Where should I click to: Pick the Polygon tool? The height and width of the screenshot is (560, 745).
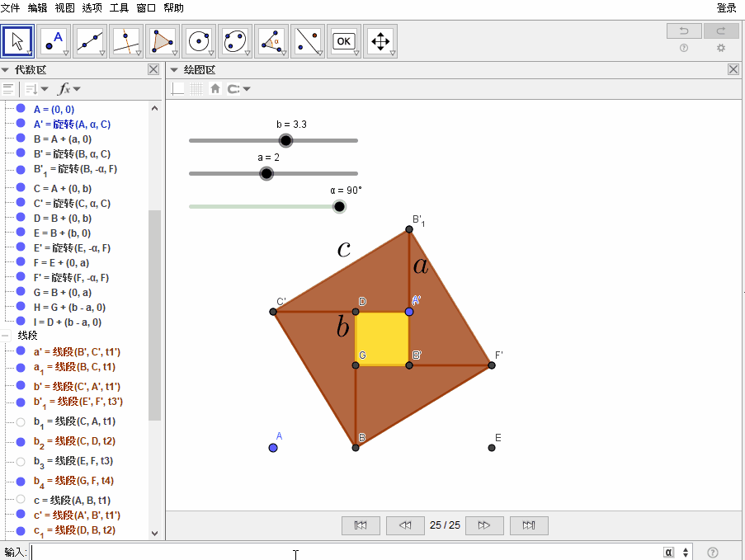(162, 41)
